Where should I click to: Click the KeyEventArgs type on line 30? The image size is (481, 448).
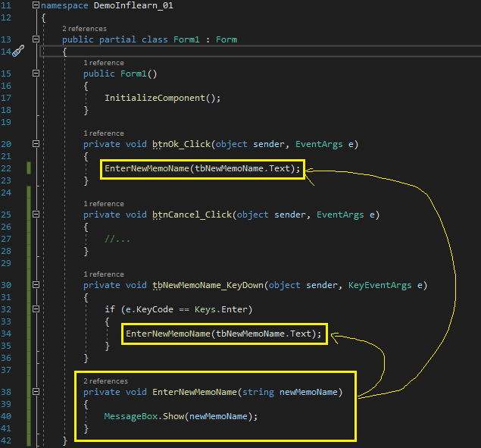tap(379, 285)
